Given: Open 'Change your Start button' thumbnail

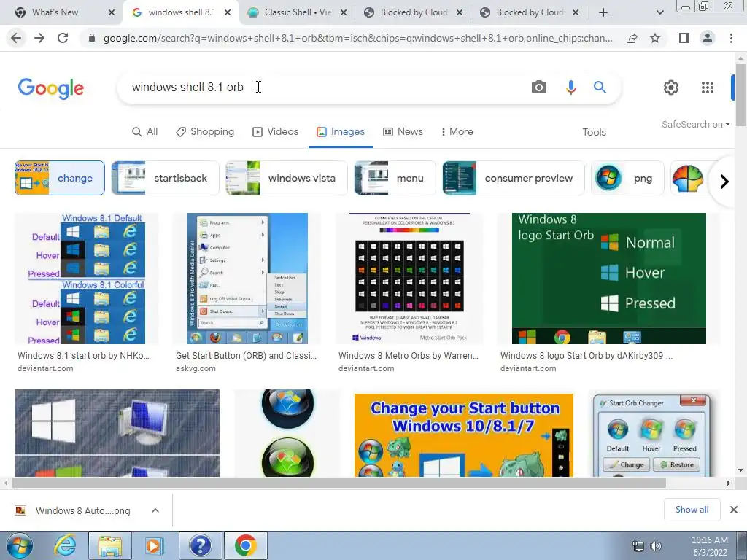Looking at the screenshot, I should 463,435.
